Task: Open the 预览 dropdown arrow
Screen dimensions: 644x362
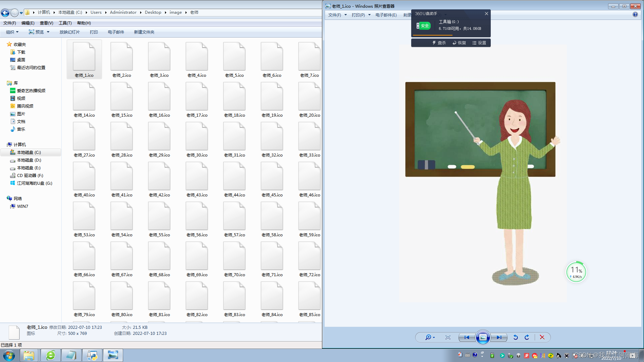Action: tap(48, 32)
